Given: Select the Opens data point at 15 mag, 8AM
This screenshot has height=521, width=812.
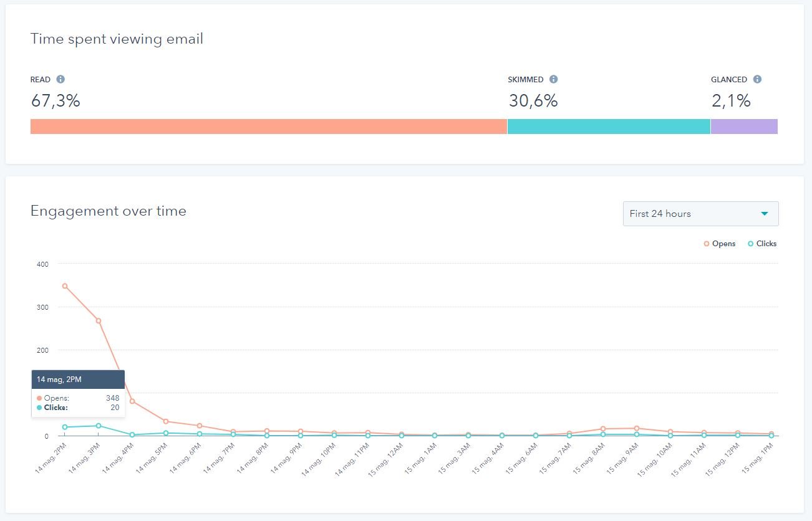Looking at the screenshot, I should click(603, 429).
